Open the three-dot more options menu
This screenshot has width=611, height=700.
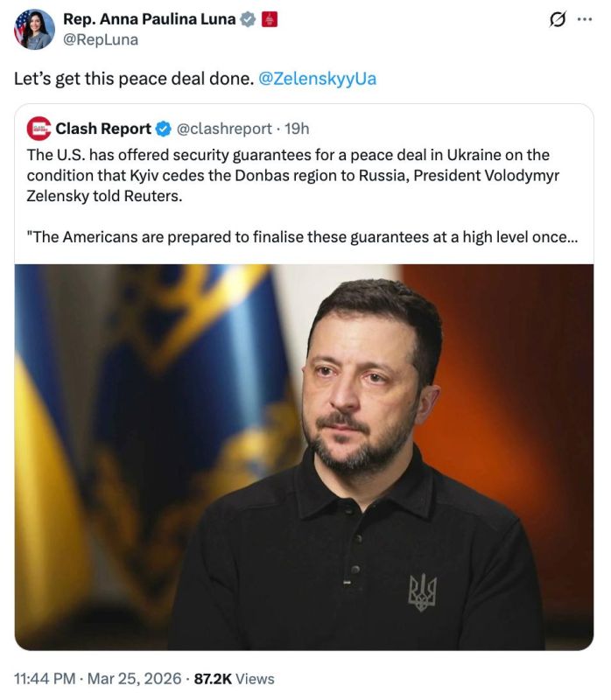pos(584,21)
